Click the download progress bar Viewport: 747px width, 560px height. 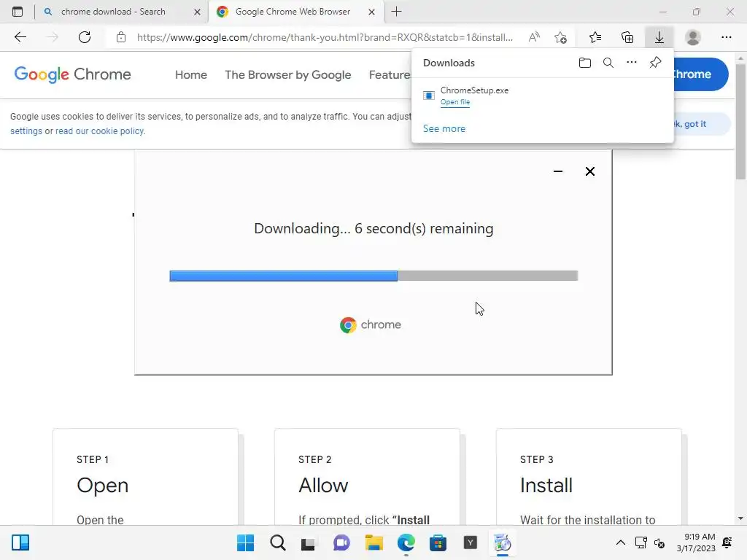click(373, 276)
